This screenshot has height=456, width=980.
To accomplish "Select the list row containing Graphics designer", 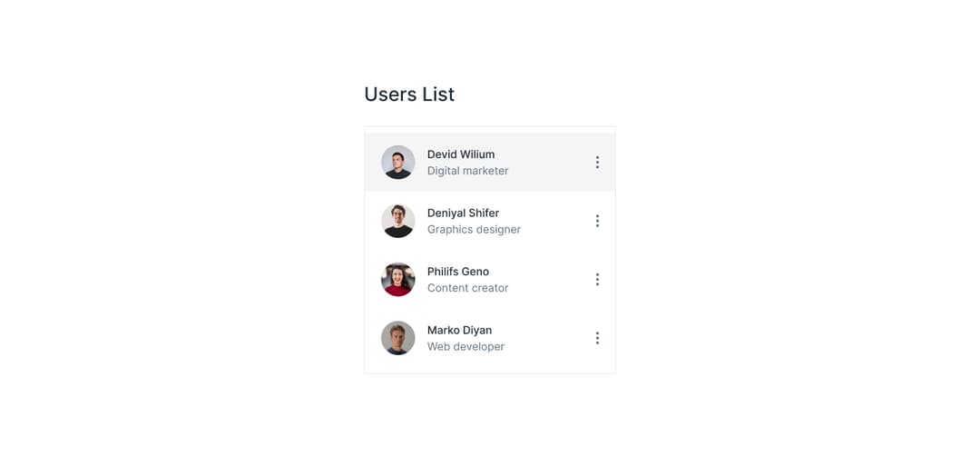I will pos(490,221).
